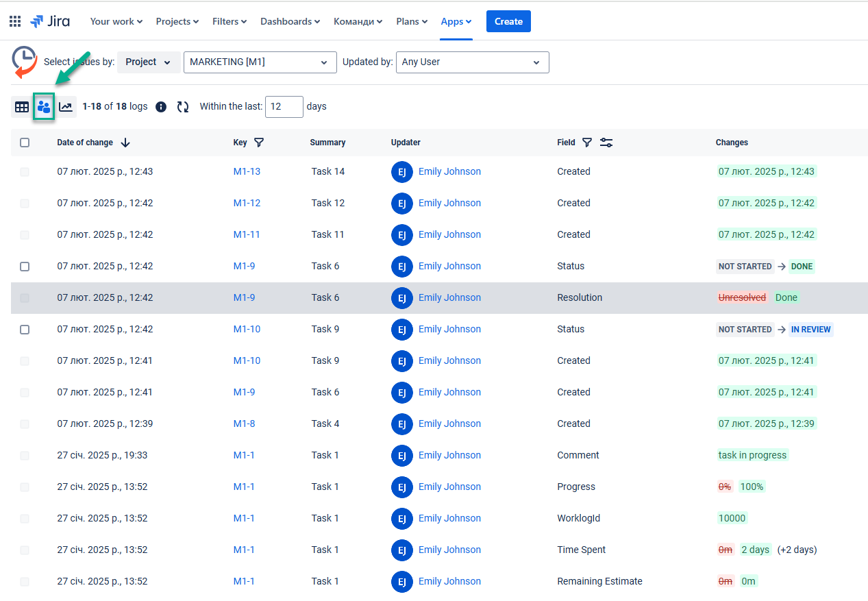Open the chart view icon
This screenshot has height=601, width=868.
pos(66,107)
